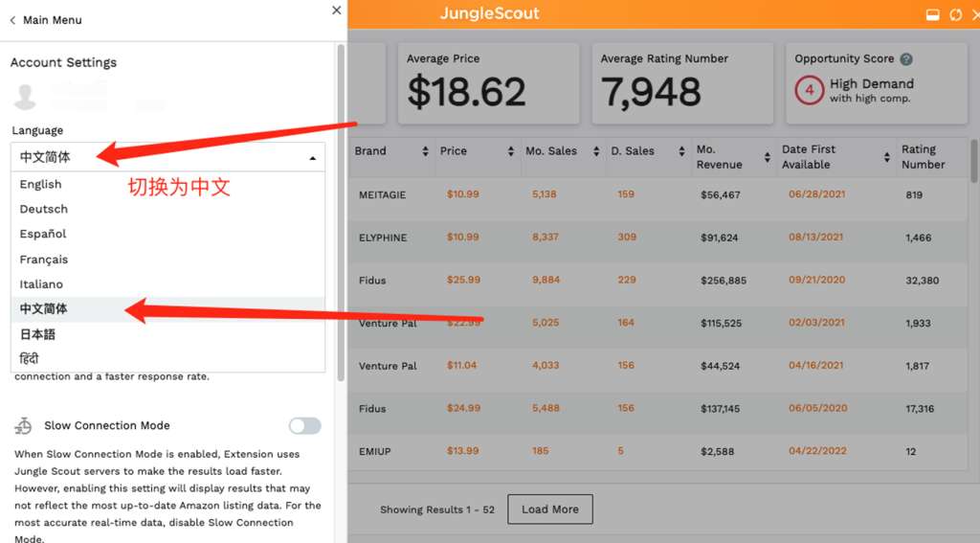Image resolution: width=980 pixels, height=543 pixels.
Task: Click the JungleScout minimize window icon
Action: (932, 15)
